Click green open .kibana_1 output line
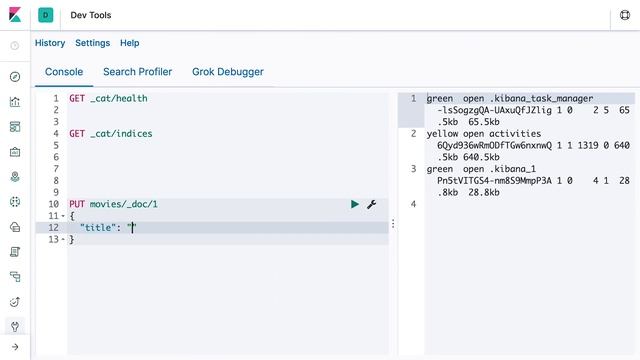640x360 pixels. coord(481,169)
